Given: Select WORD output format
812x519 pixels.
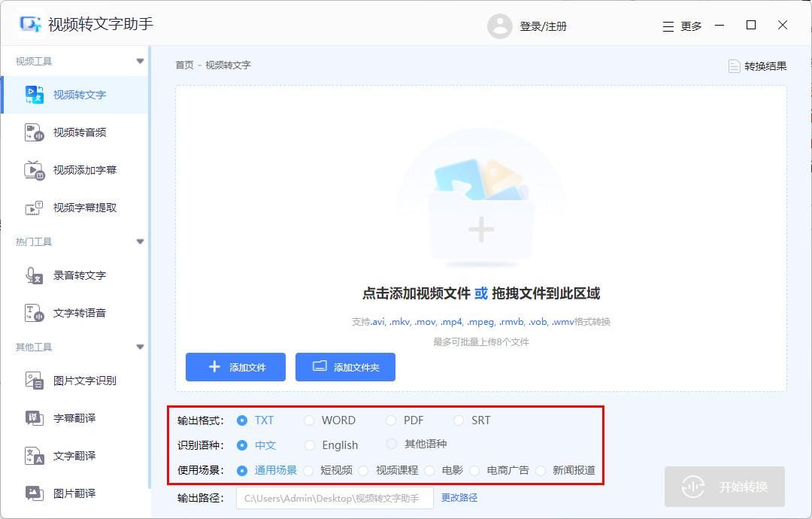Looking at the screenshot, I should 309,420.
